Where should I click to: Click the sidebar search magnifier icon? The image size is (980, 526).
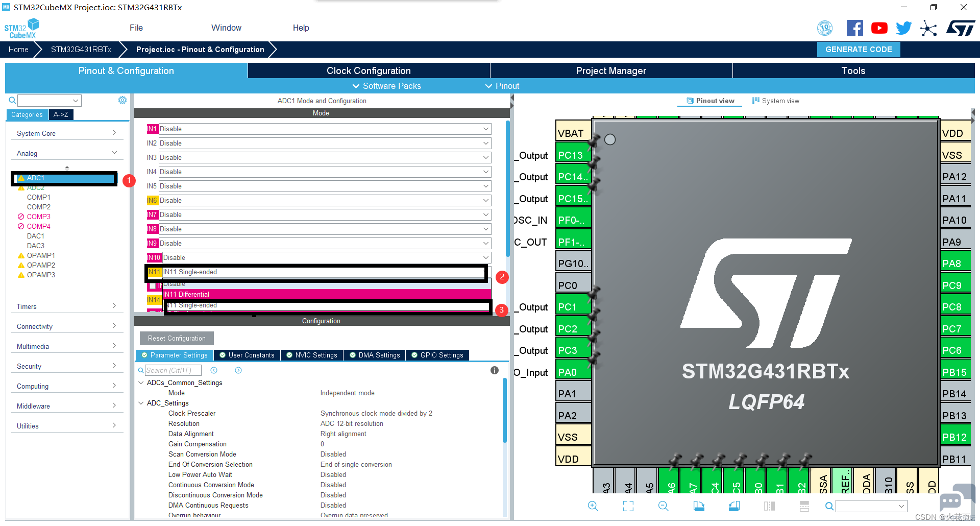(x=12, y=100)
